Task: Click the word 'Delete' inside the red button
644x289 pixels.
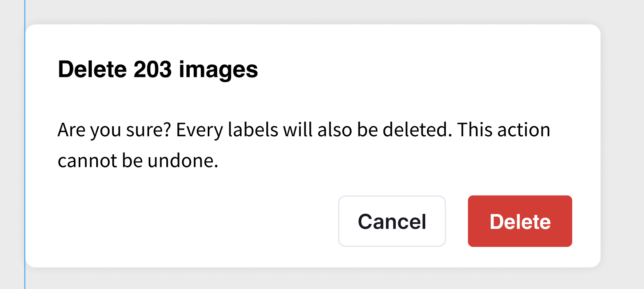Action: [x=519, y=221]
